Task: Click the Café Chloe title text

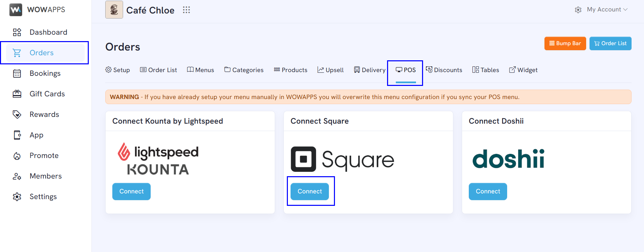Action: (x=150, y=10)
